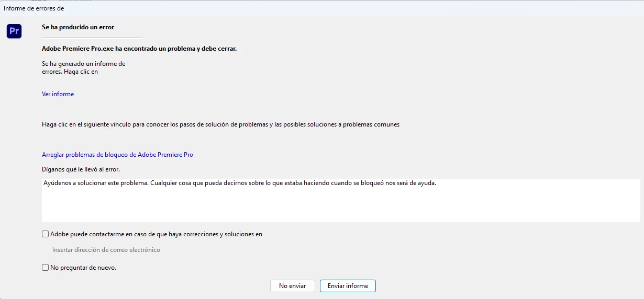Click into the error description text box
This screenshot has height=299, width=644.
341,200
